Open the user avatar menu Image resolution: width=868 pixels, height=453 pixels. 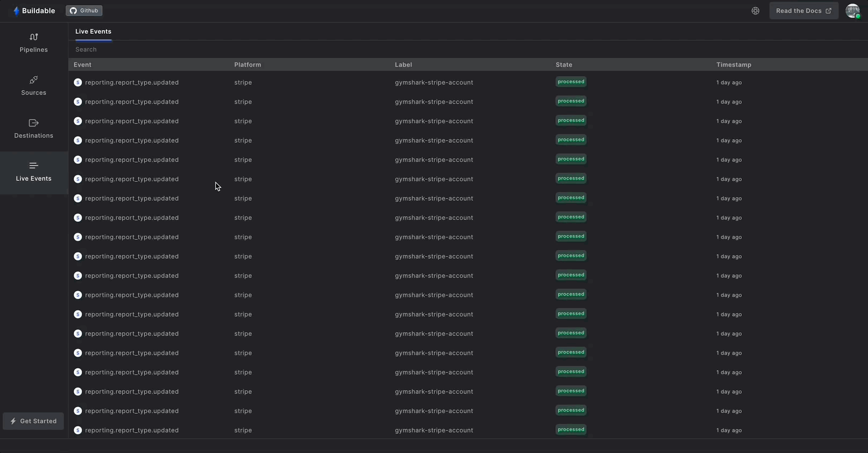pyautogui.click(x=852, y=11)
